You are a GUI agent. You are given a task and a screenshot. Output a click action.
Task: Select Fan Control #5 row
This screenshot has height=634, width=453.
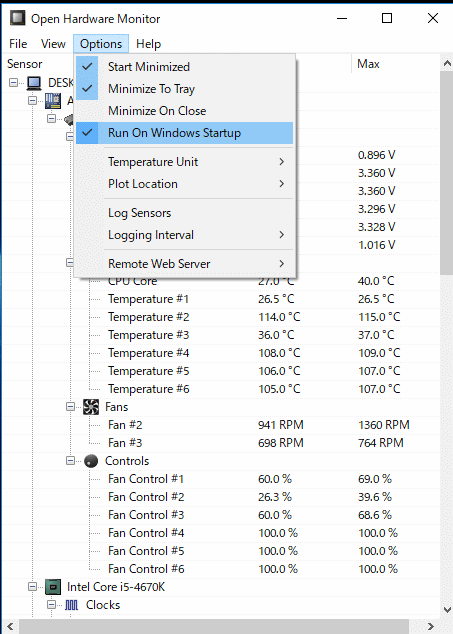(221, 551)
